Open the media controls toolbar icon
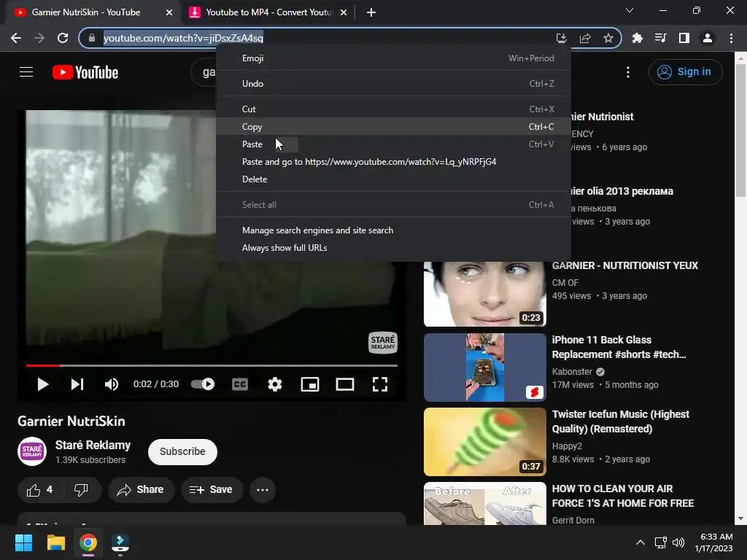This screenshot has height=560, width=747. 660,38
